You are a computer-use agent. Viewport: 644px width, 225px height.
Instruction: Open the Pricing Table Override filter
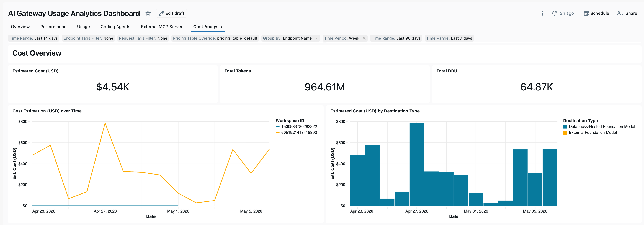(215, 38)
